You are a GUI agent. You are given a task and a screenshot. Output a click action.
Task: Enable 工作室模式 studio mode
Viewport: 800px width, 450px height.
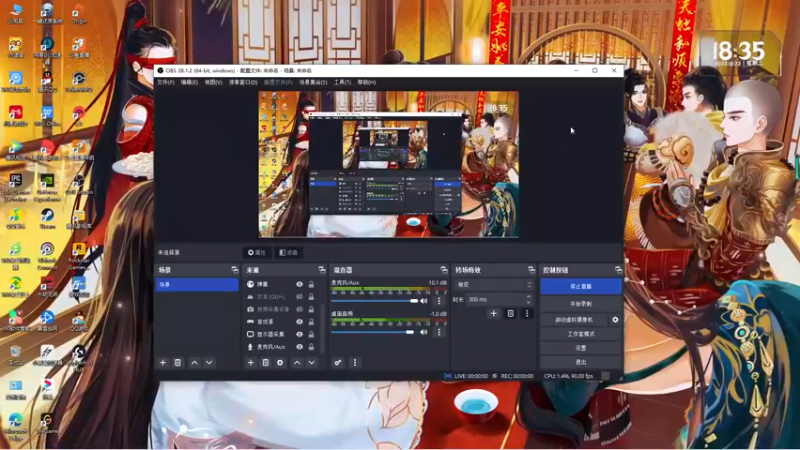[581, 334]
